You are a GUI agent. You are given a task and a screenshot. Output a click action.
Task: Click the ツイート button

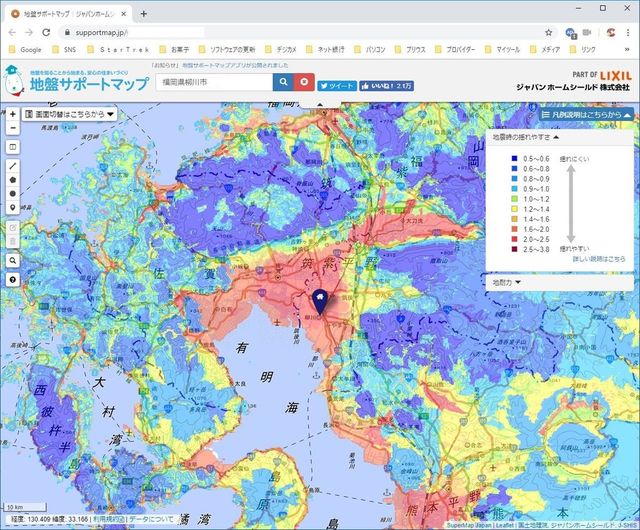[x=338, y=86]
